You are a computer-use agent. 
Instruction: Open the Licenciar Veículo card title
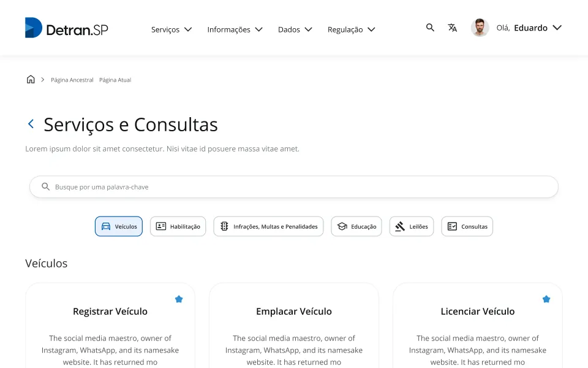coord(478,312)
